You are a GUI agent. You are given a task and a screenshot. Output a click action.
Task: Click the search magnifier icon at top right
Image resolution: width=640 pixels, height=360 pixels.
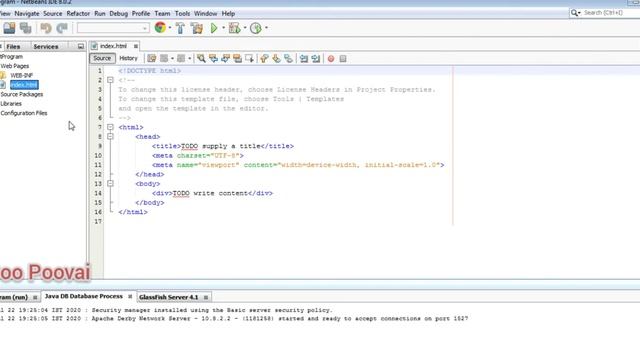(574, 13)
